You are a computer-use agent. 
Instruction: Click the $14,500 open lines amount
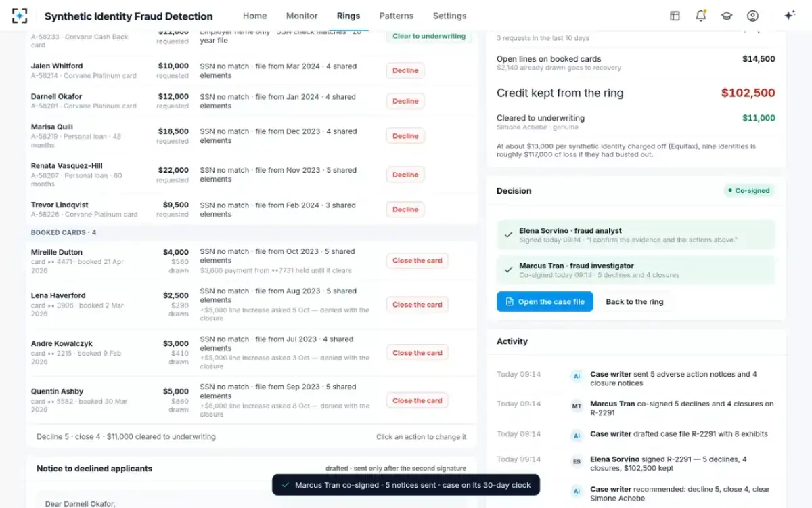[x=759, y=59]
